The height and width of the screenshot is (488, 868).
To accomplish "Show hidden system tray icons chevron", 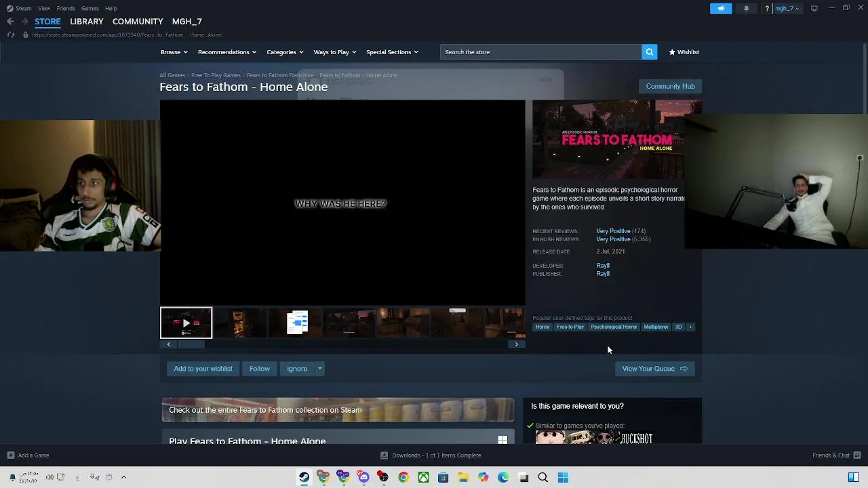I will point(123,477).
